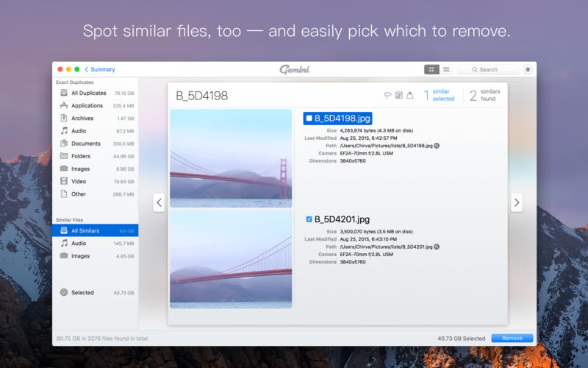Select the Images icon under Exact Duplicates
Image resolution: width=588 pixels, height=368 pixels.
(x=64, y=169)
